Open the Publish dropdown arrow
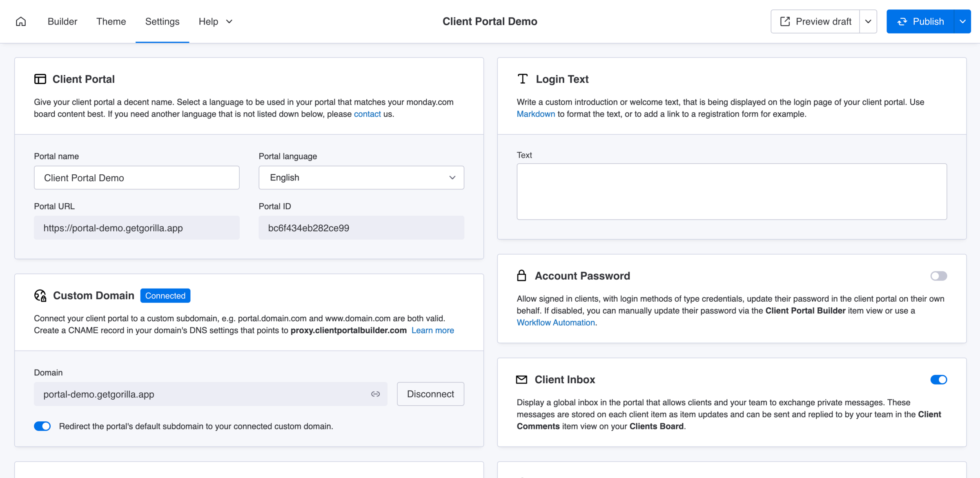Viewport: 980px width, 478px height. click(x=962, y=21)
